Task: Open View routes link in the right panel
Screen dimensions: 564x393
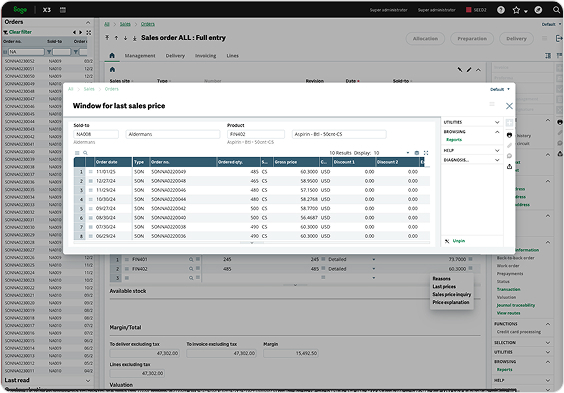Action: 508,313
